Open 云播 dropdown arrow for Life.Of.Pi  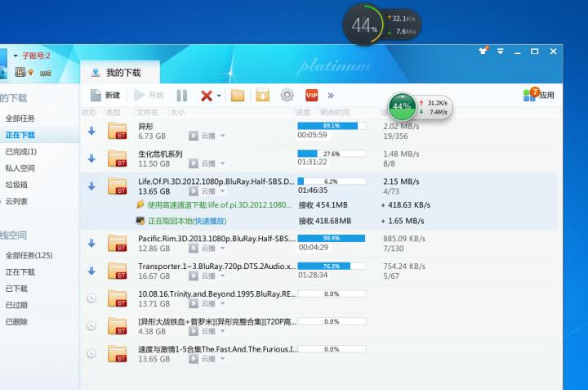click(222, 191)
